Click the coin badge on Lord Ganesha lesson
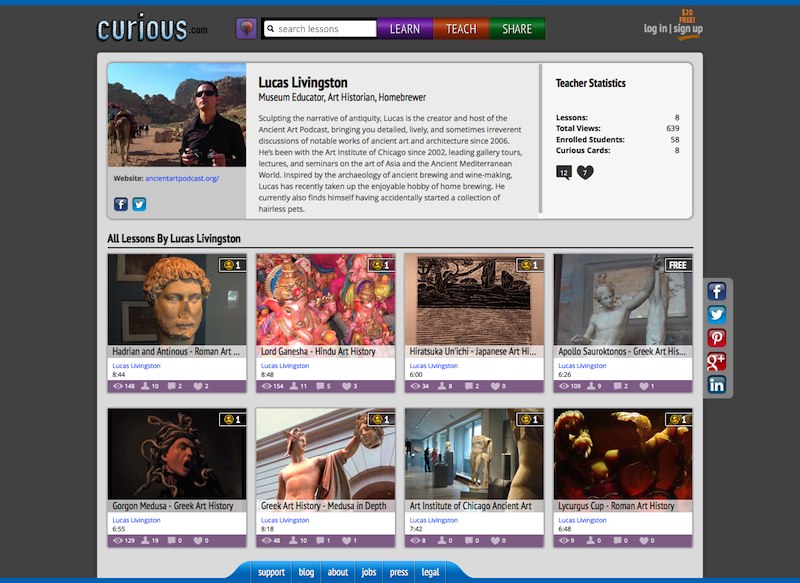 (381, 265)
